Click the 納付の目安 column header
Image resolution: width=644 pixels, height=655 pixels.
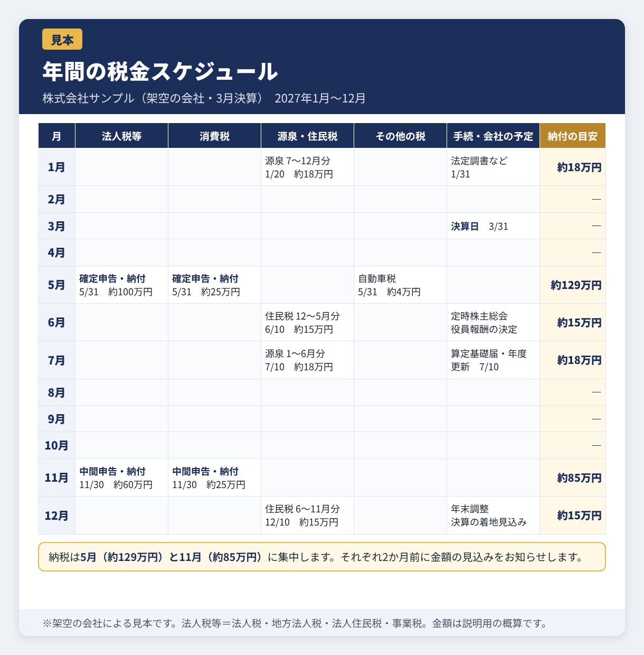click(573, 136)
